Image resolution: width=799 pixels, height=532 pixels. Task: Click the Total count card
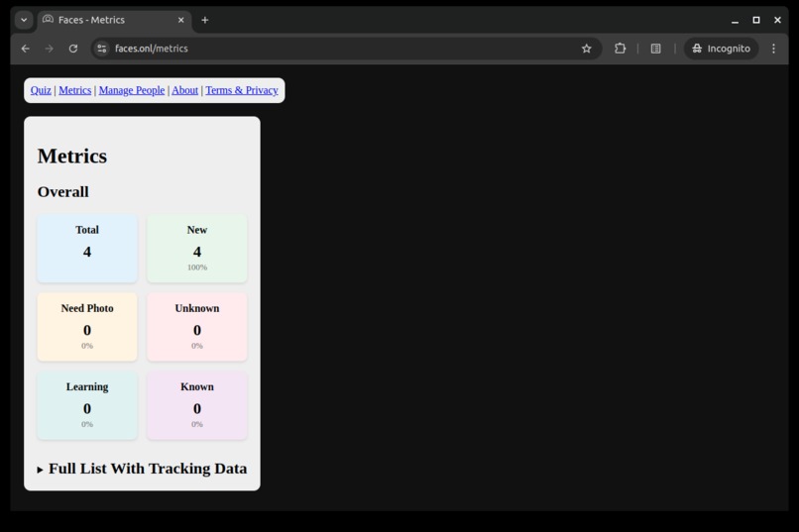[x=87, y=249]
